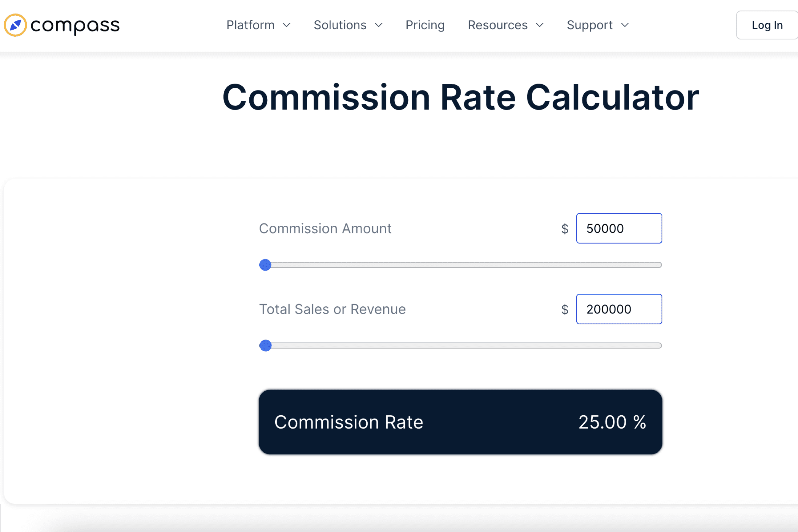Select the Support menu label

590,25
